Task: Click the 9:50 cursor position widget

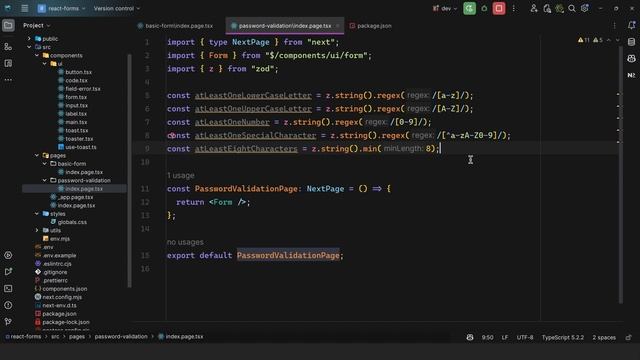Action: (487, 337)
